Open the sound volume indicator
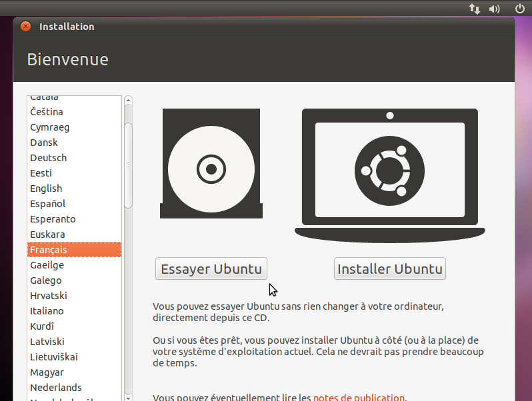 (x=494, y=9)
